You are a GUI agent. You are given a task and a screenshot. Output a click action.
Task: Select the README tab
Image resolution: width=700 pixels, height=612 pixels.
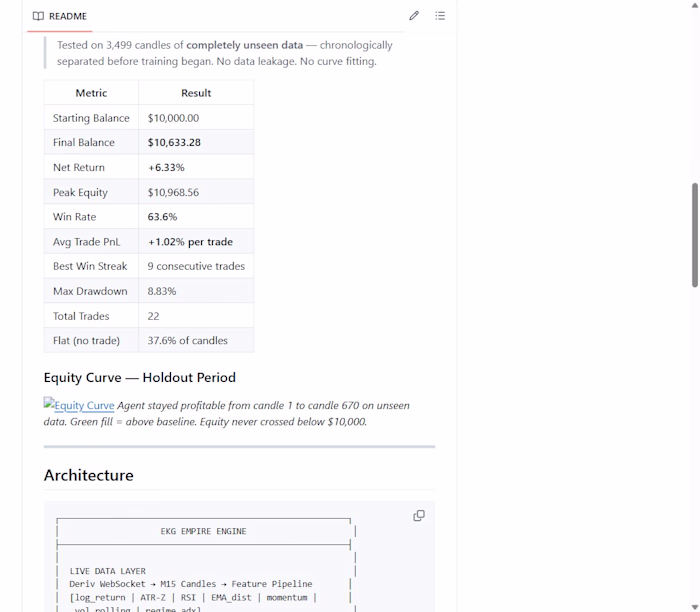coord(60,16)
